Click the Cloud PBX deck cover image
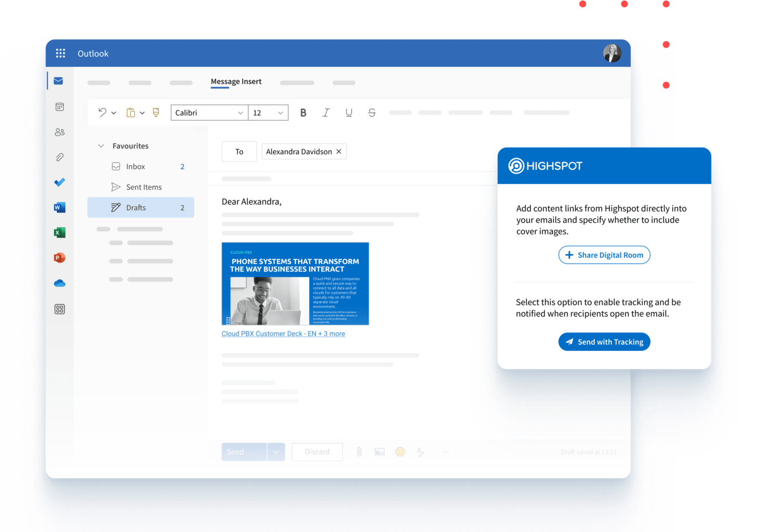The image size is (757, 532). tap(295, 283)
